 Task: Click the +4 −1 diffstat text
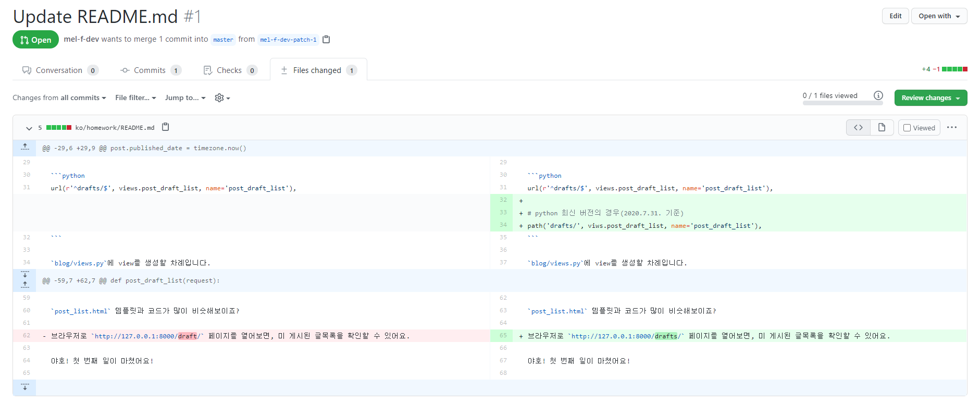click(x=931, y=69)
